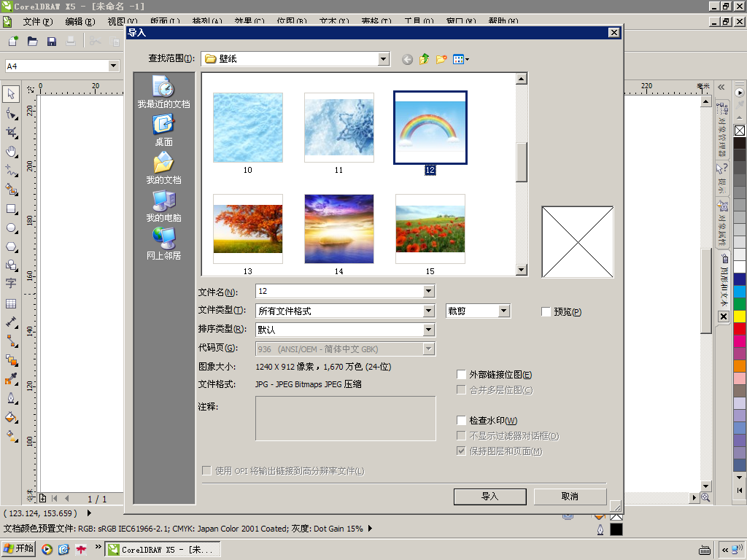Go up one folder level

[424, 59]
